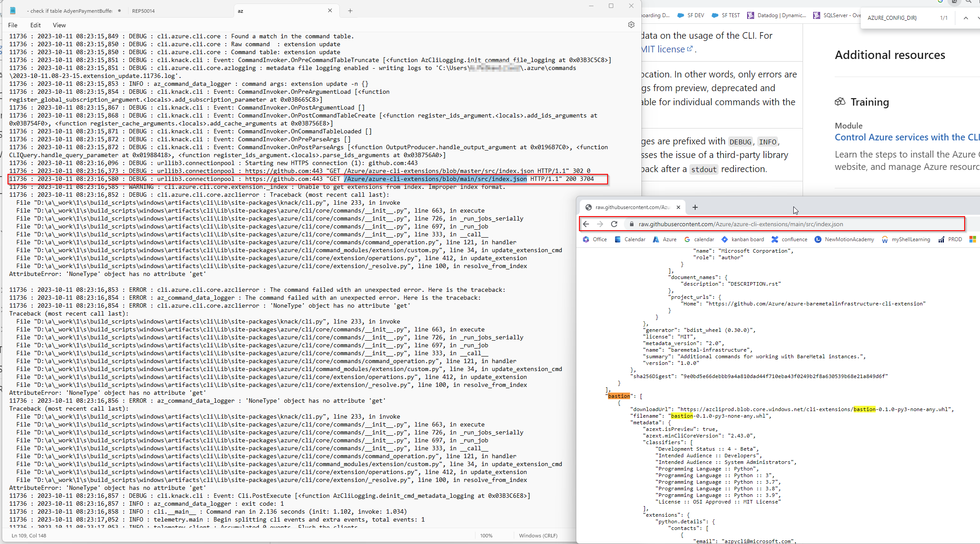This screenshot has height=544, width=980.
Task: Click inside the raw.githubusercontent.com address bar
Action: [748, 224]
